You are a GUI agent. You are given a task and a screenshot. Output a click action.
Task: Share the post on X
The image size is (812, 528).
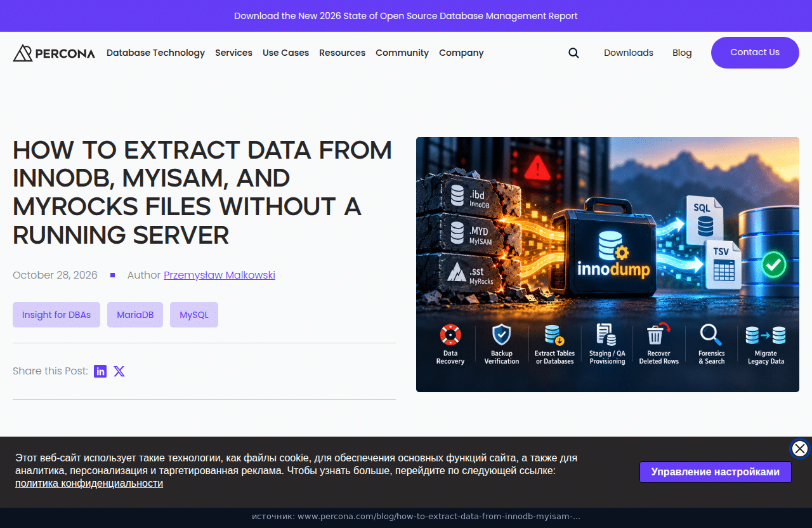pyautogui.click(x=119, y=371)
